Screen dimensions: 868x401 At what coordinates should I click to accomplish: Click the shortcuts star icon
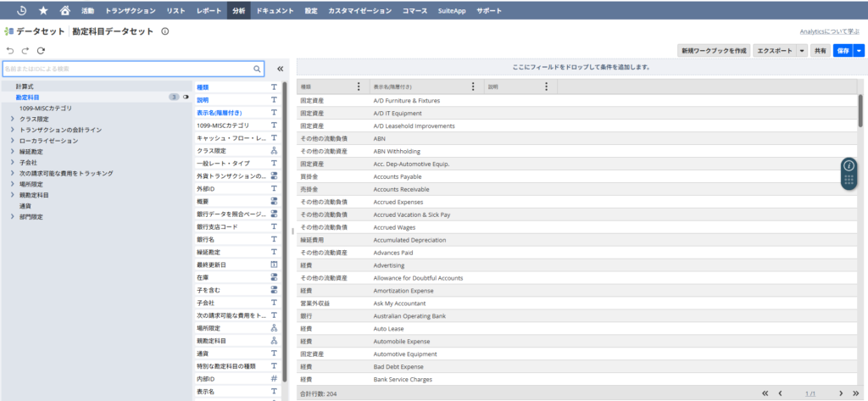pyautogui.click(x=43, y=11)
